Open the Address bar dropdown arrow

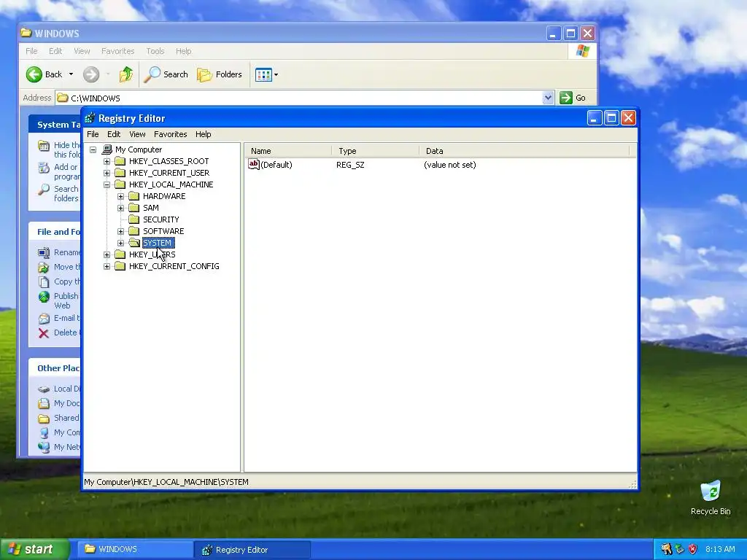[548, 98]
